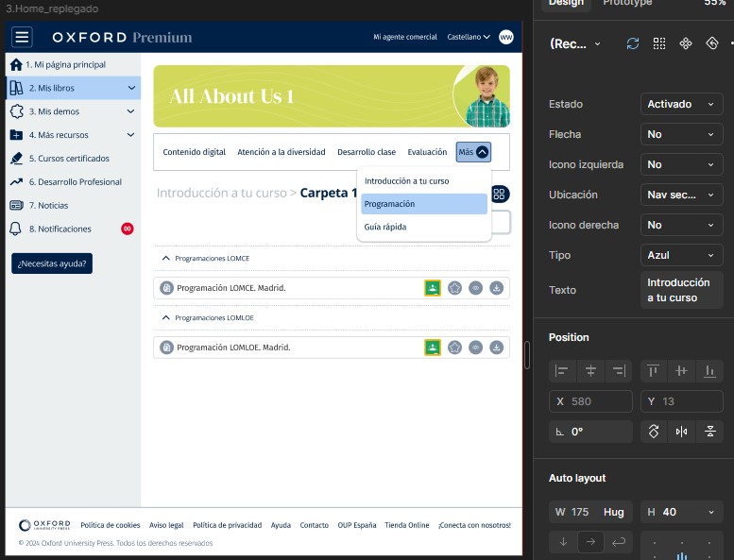
Task: Align right in Position section
Action: pyautogui.click(x=619, y=371)
